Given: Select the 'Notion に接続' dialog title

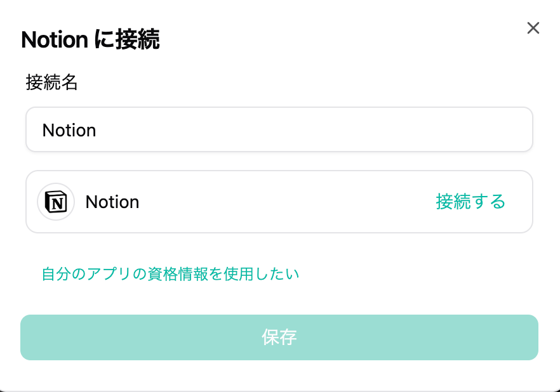Looking at the screenshot, I should [x=90, y=40].
